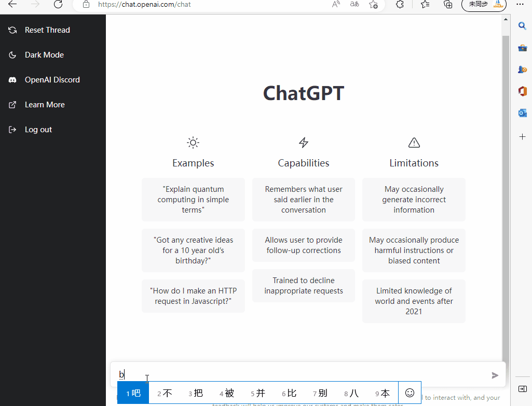Click "May occasionally generate incorrect information" card

coord(414,200)
